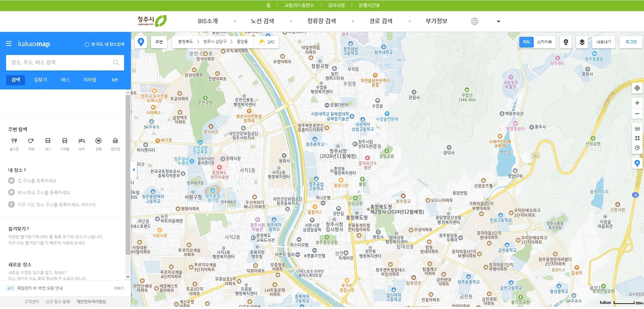Image resolution: width=644 pixels, height=309 pixels.
Task: Collapse the side panel with arrow handle
Action: coord(134,170)
